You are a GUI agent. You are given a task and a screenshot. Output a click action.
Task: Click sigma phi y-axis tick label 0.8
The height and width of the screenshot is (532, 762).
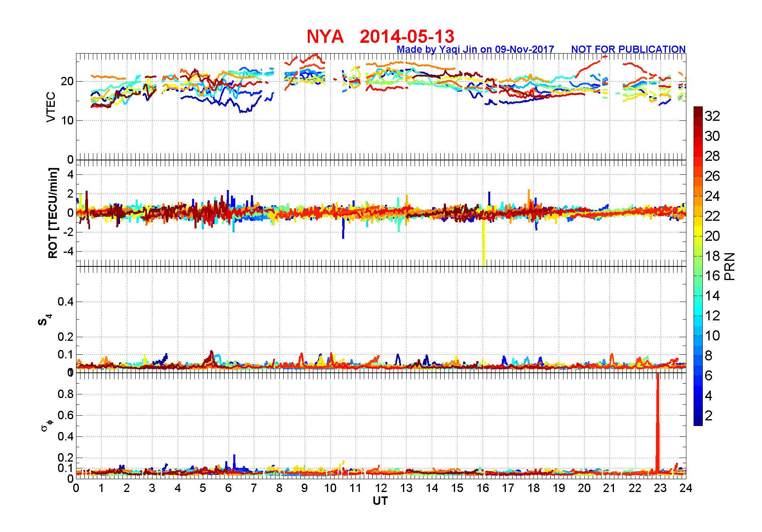pos(66,394)
